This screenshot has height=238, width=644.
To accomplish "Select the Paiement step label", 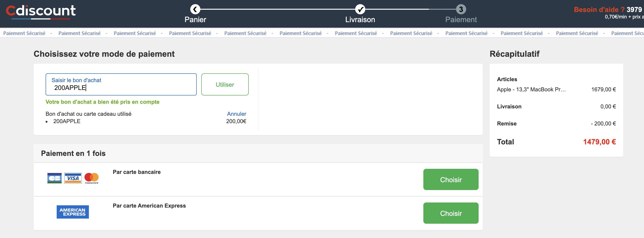I will [x=461, y=20].
